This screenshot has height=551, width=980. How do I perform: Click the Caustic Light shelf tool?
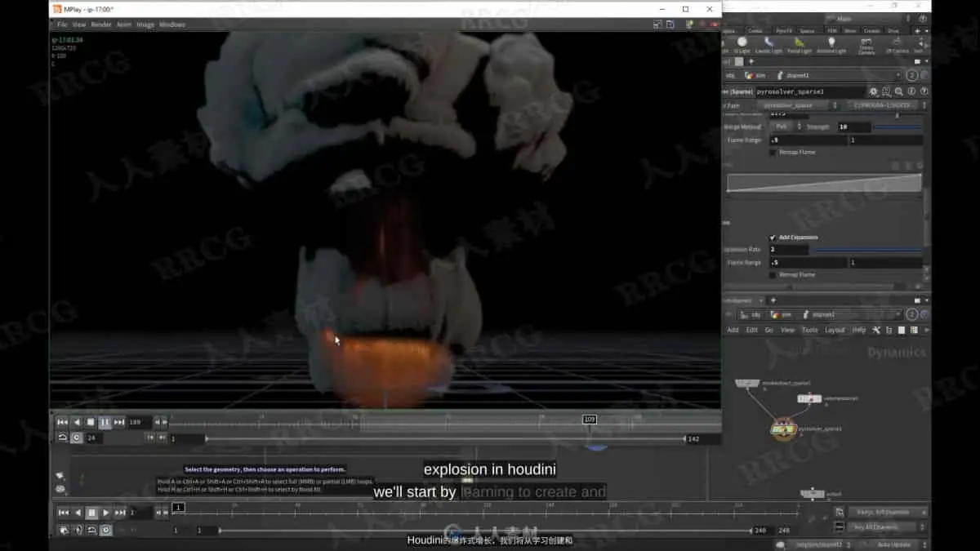click(768, 45)
